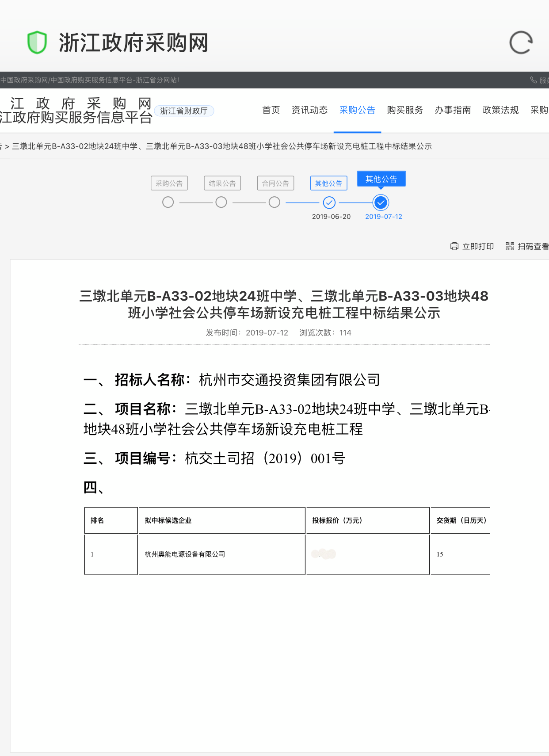Screen dimensions: 549x756
Task: Click the 中国政府采购网 top bar text
Action: click(90, 80)
